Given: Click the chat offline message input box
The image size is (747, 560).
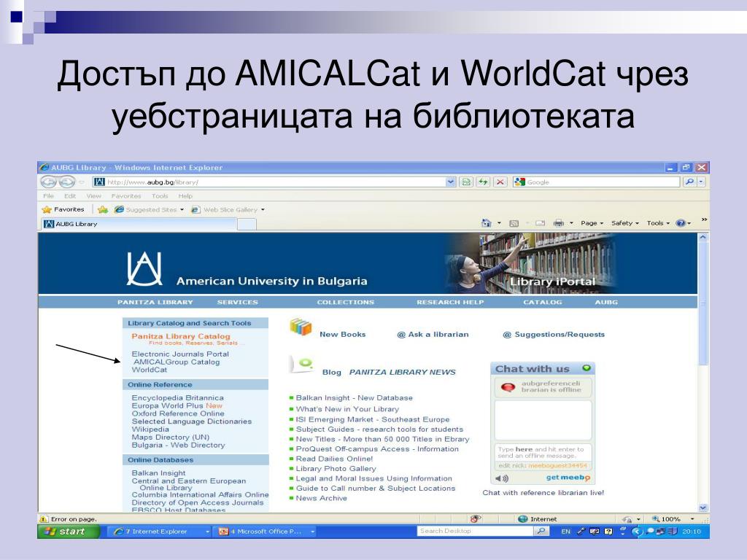Looking at the screenshot, I should pyautogui.click(x=543, y=452).
